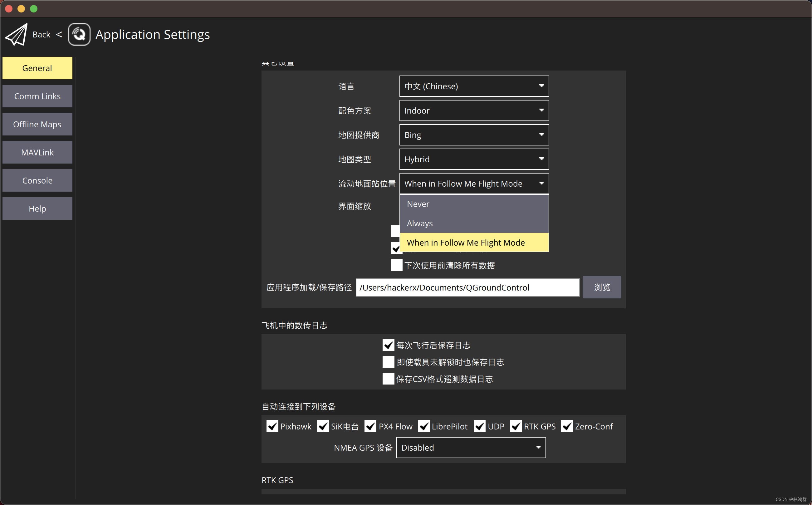Click the 自动连接到下列设备 heading
The image size is (812, 505).
click(x=298, y=406)
